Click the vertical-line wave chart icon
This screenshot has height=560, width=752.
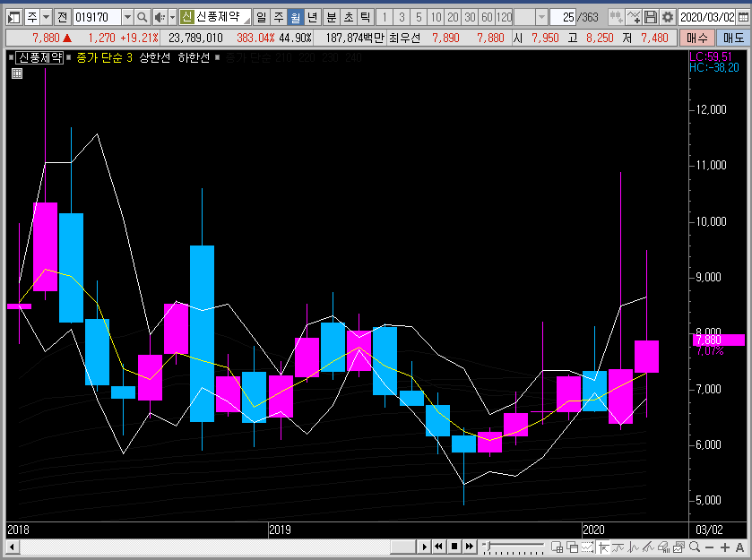click(x=633, y=547)
